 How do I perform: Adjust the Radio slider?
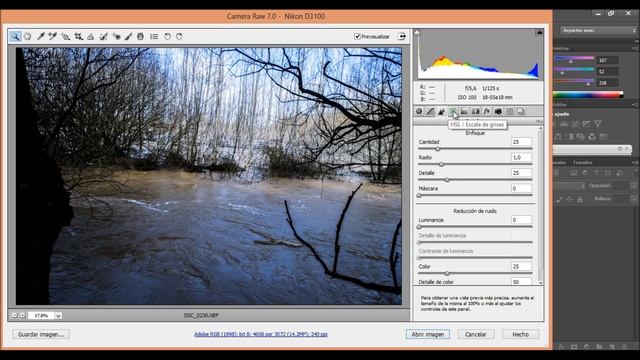coord(442,164)
